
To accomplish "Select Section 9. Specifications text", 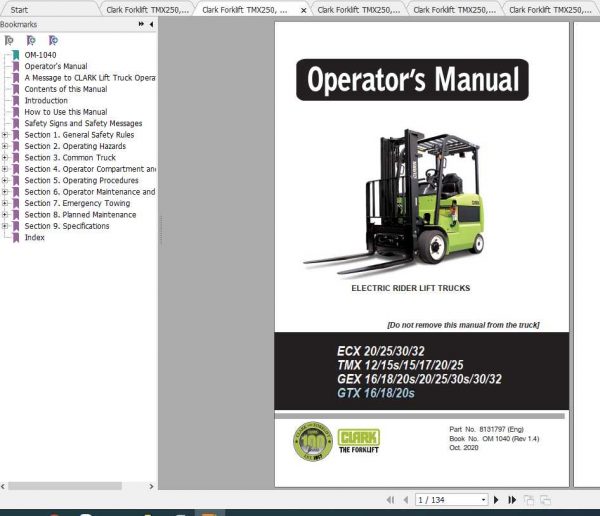I will pos(67,226).
